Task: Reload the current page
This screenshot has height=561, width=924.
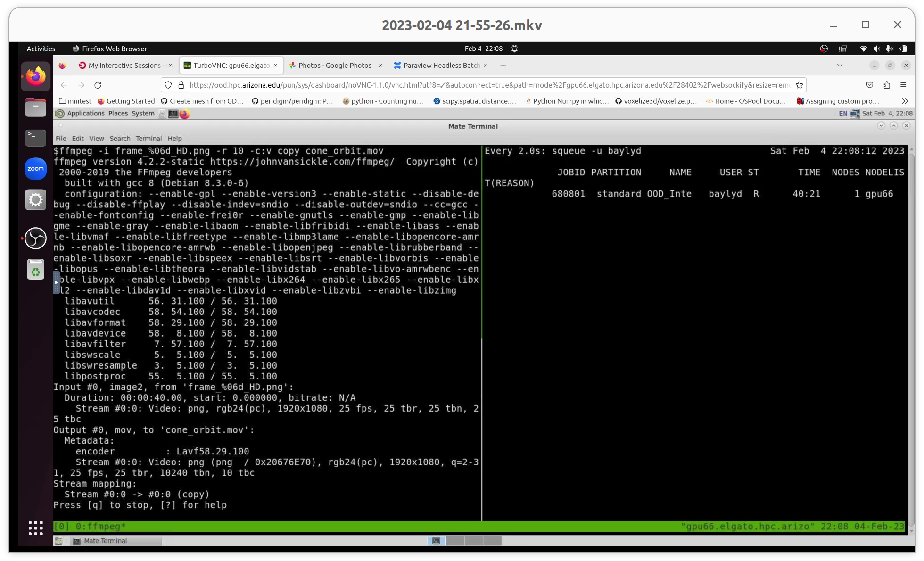Action: click(x=98, y=85)
